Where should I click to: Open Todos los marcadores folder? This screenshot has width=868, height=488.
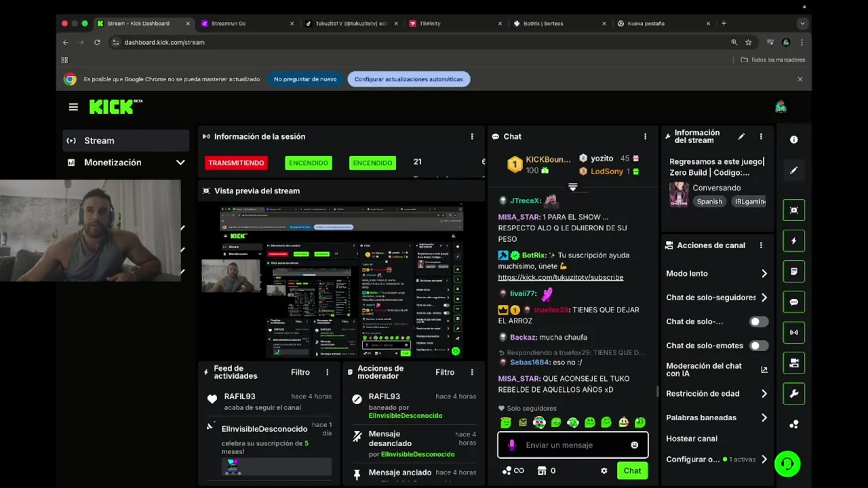click(773, 60)
